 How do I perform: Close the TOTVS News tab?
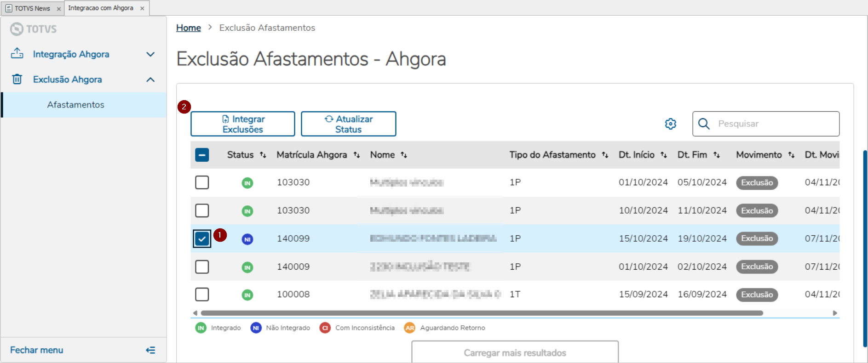pyautogui.click(x=59, y=9)
